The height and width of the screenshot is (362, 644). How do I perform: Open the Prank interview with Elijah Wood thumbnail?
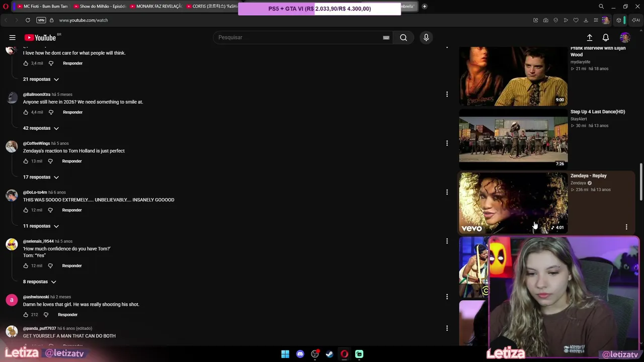513,76
